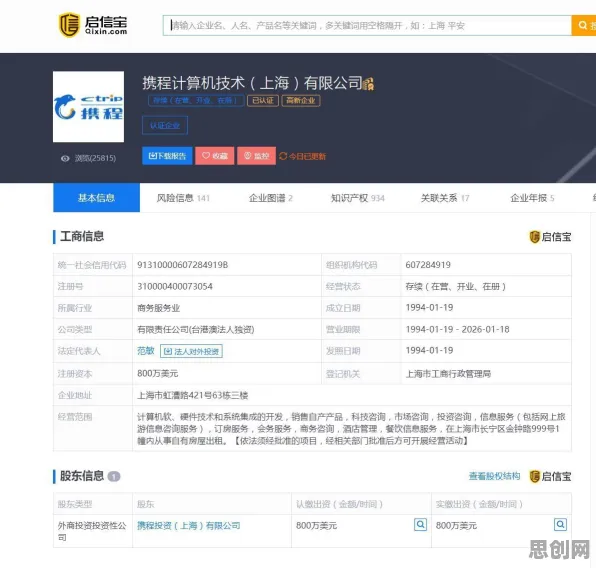Viewport: 596px width, 568px height.
Task: Click the 上海市工商行政管理局 registration authority
Action: coord(448,374)
